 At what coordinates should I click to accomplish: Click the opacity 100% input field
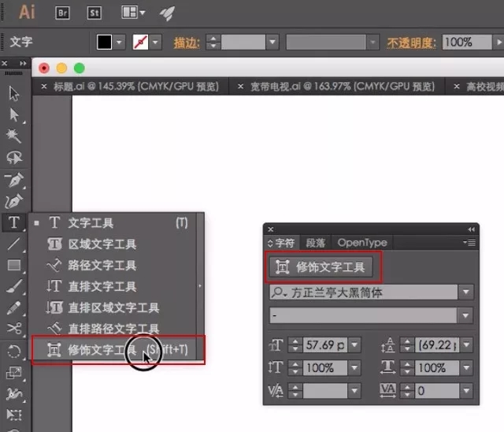(x=467, y=42)
